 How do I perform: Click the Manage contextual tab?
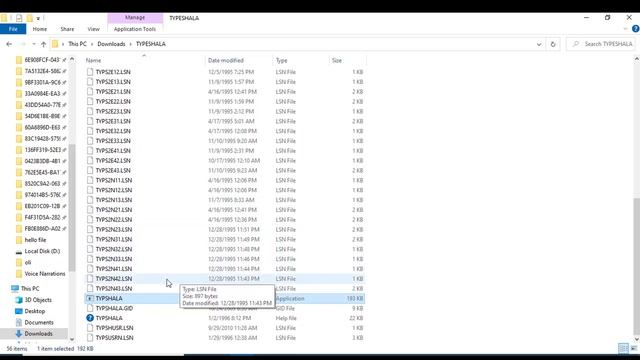coord(135,18)
